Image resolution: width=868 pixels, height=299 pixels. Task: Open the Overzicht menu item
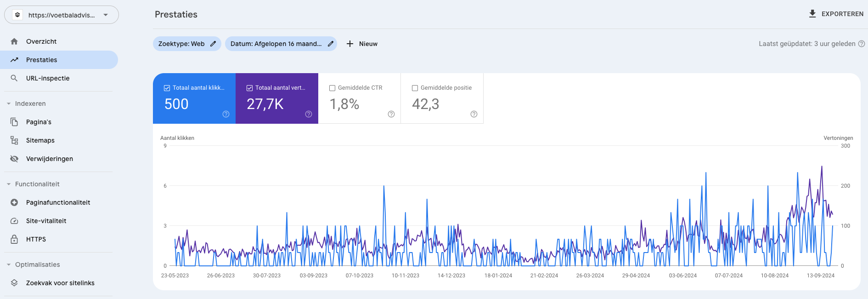(59, 41)
